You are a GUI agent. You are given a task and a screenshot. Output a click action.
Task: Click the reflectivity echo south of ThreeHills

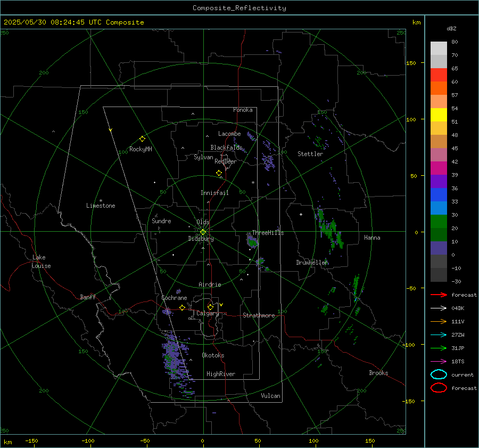tap(252, 240)
